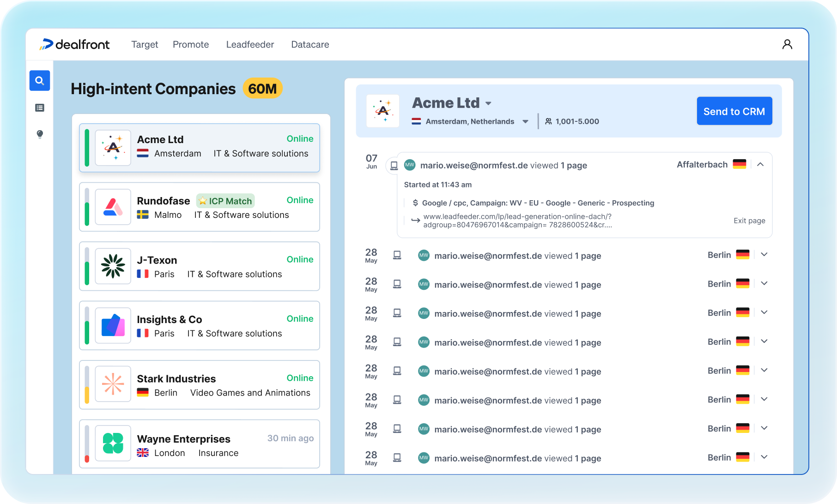Click the Swedish flag beside Malmo
The height and width of the screenshot is (504, 837).
click(143, 215)
